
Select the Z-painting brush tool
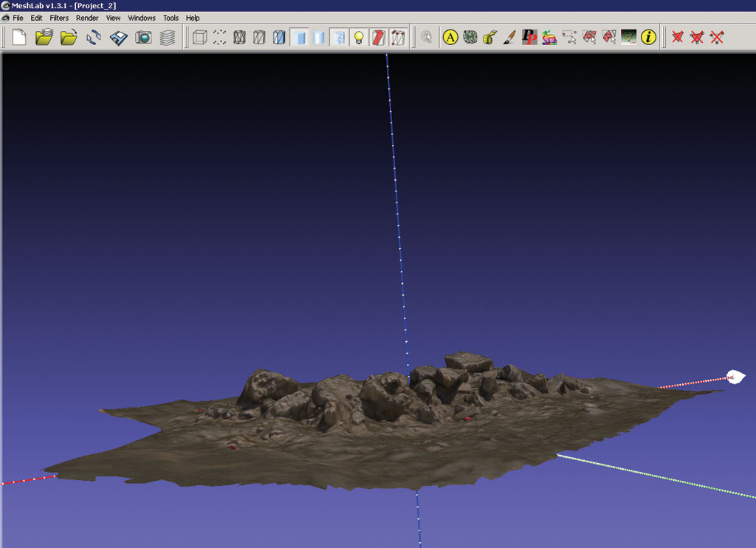point(509,37)
